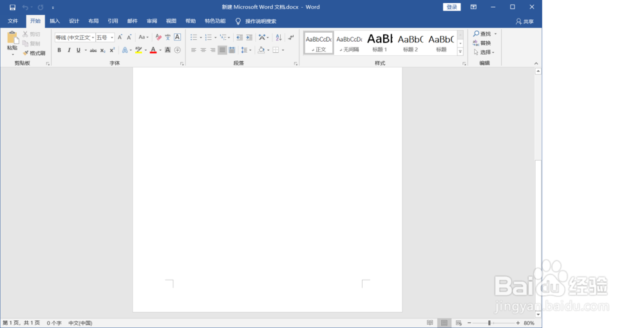This screenshot has width=644, height=328.
Task: Open the File (文件) tab
Action: pyautogui.click(x=13, y=21)
